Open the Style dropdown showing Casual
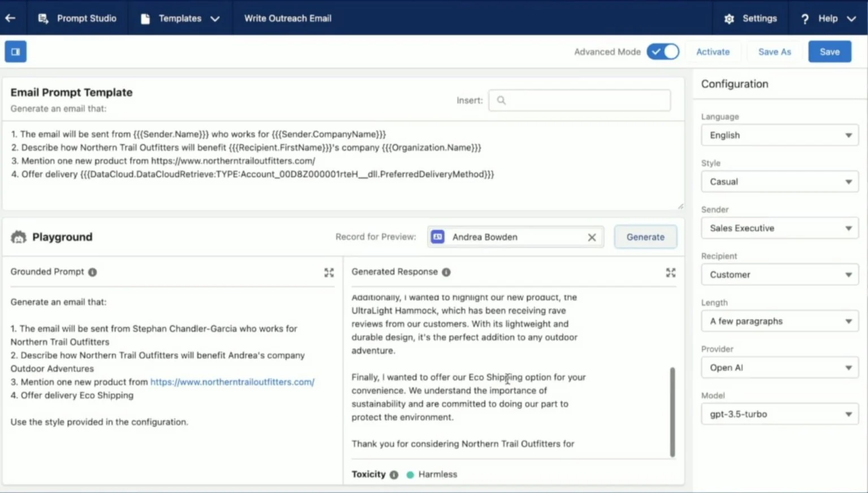868x493 pixels. point(780,181)
